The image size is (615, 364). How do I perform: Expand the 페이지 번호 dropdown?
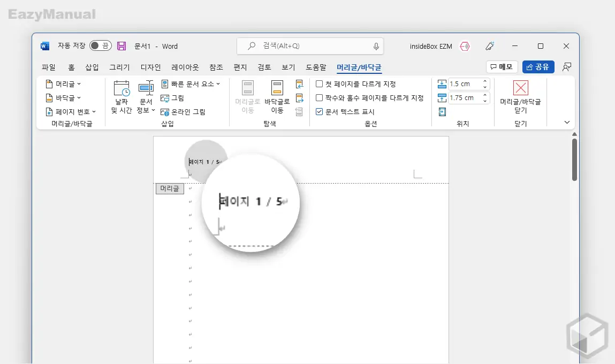tap(71, 112)
